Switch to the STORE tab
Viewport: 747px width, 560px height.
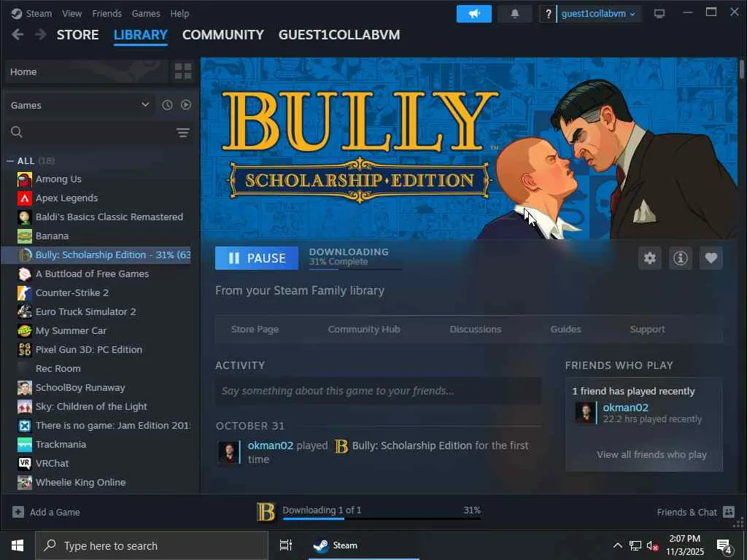click(x=77, y=35)
